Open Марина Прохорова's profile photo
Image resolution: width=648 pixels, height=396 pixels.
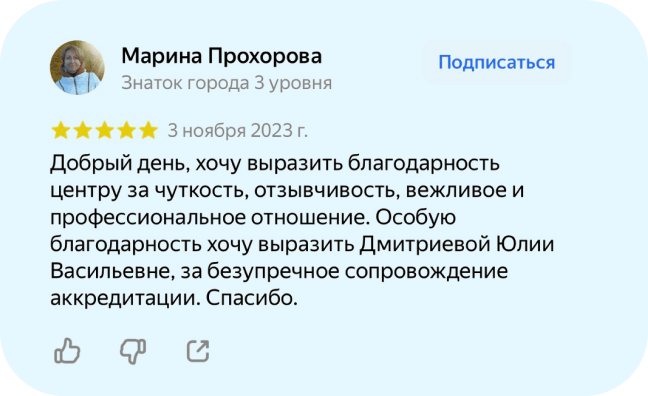point(77,67)
